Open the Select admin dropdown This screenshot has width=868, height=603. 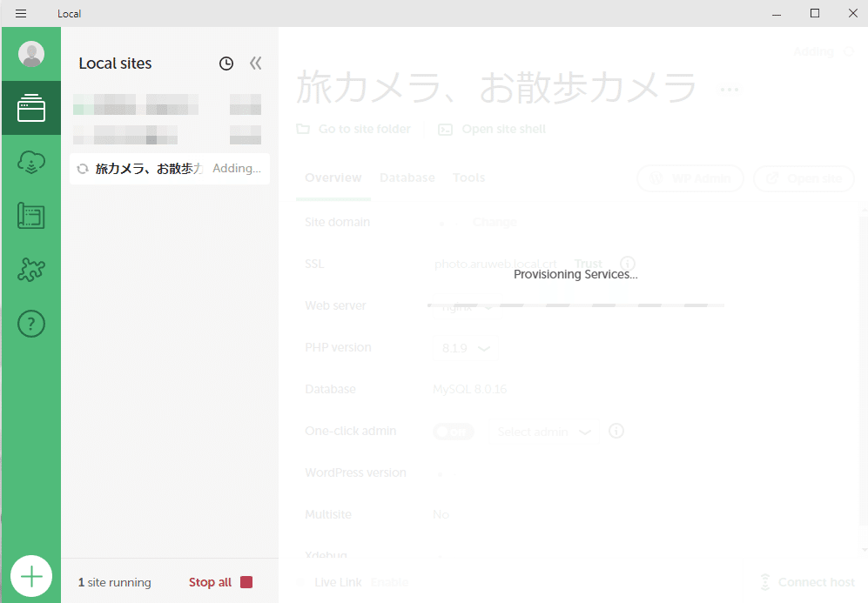pyautogui.click(x=543, y=432)
